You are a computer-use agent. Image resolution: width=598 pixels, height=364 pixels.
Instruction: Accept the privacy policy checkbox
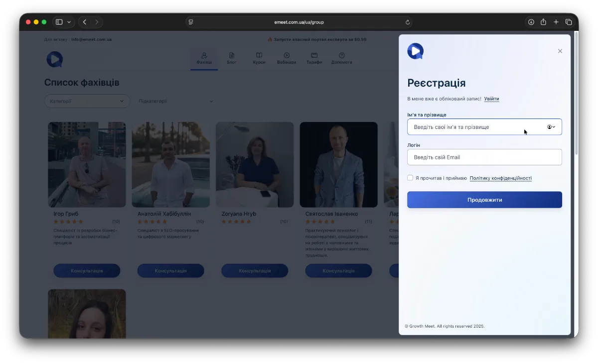[x=410, y=178]
